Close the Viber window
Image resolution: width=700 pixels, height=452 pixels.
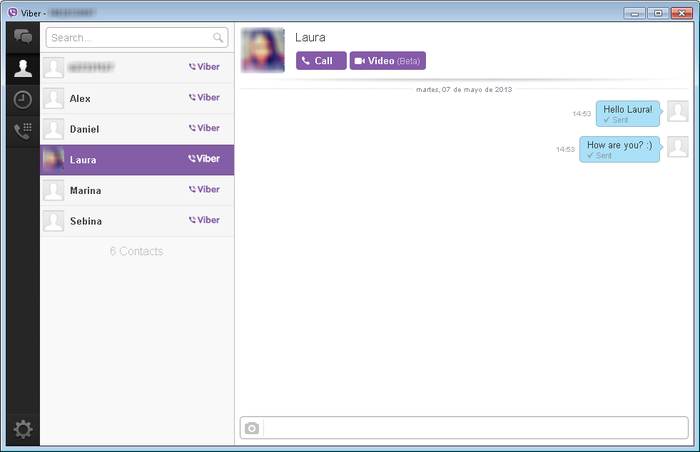[x=682, y=13]
